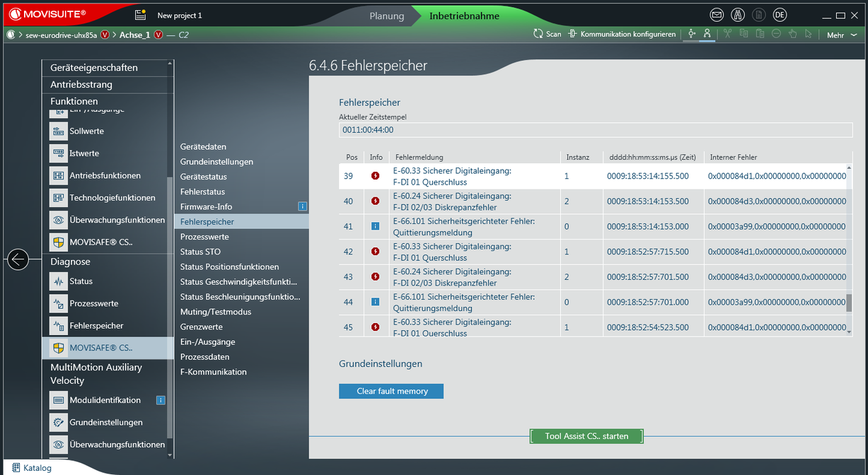Click the round back arrow on the left
868x475 pixels.
pos(18,259)
